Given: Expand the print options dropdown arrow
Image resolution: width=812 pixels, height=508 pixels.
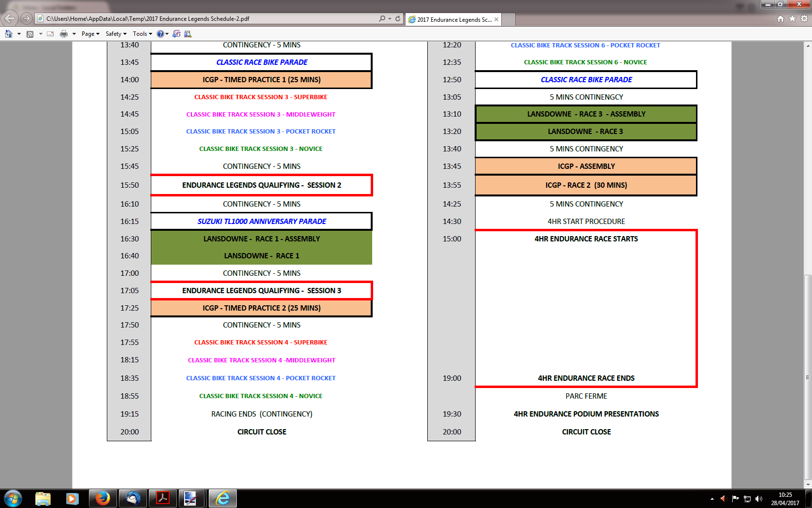Looking at the screenshot, I should [x=74, y=34].
